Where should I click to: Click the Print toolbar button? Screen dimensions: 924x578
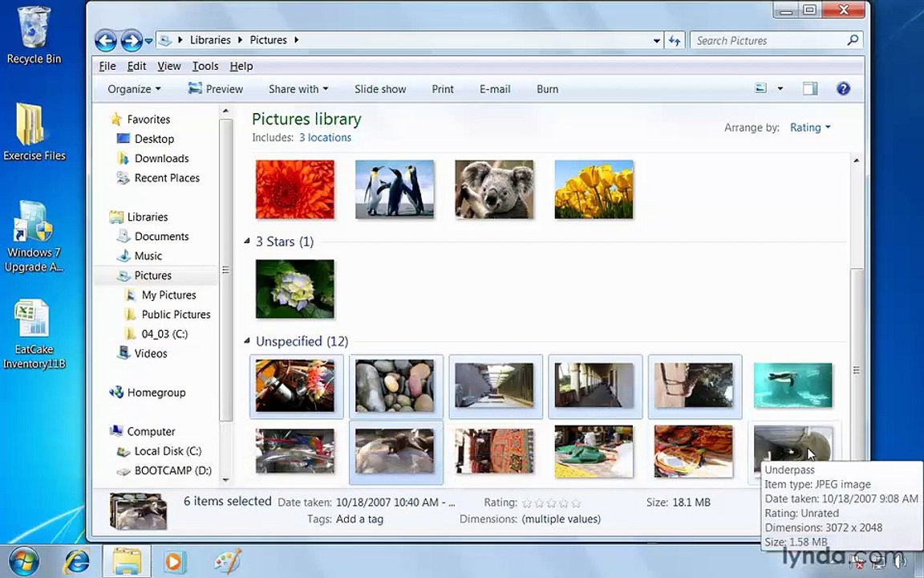(443, 89)
